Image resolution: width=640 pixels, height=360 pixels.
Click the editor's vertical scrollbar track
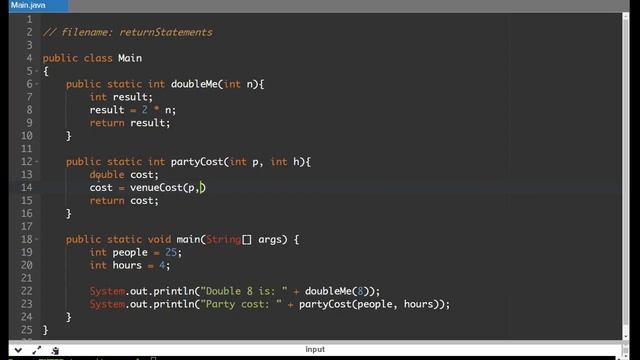[625, 176]
